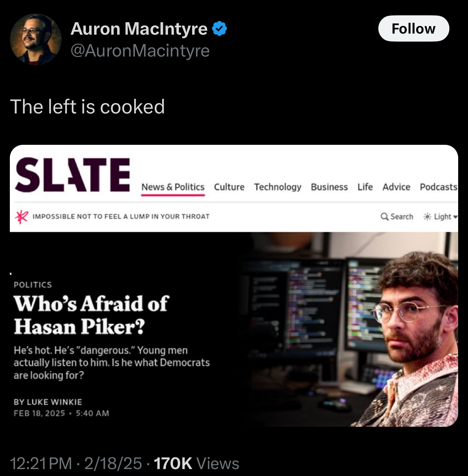
Task: Click the Search magnifier icon
Action: 385,217
